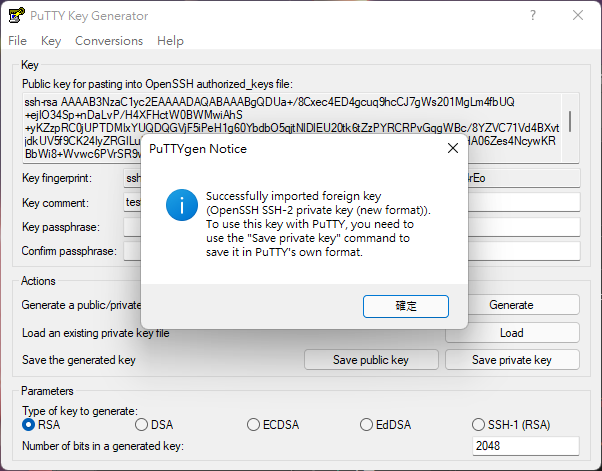Open the Conversions menu
This screenshot has width=602, height=471.
(x=109, y=41)
